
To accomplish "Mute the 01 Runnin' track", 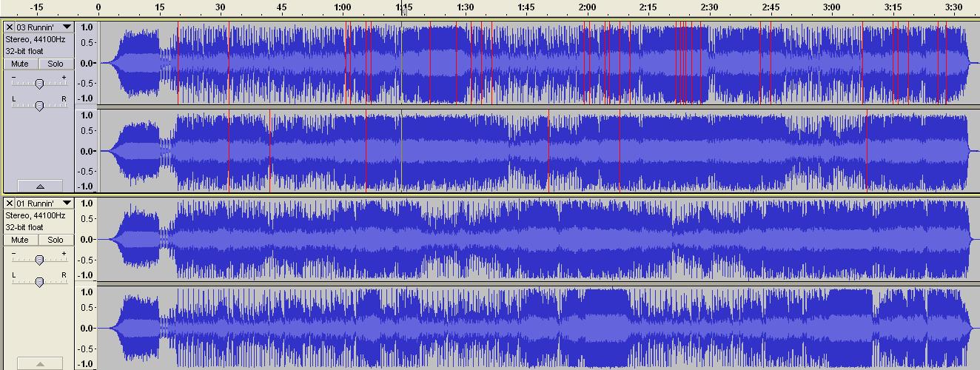I will coord(20,240).
